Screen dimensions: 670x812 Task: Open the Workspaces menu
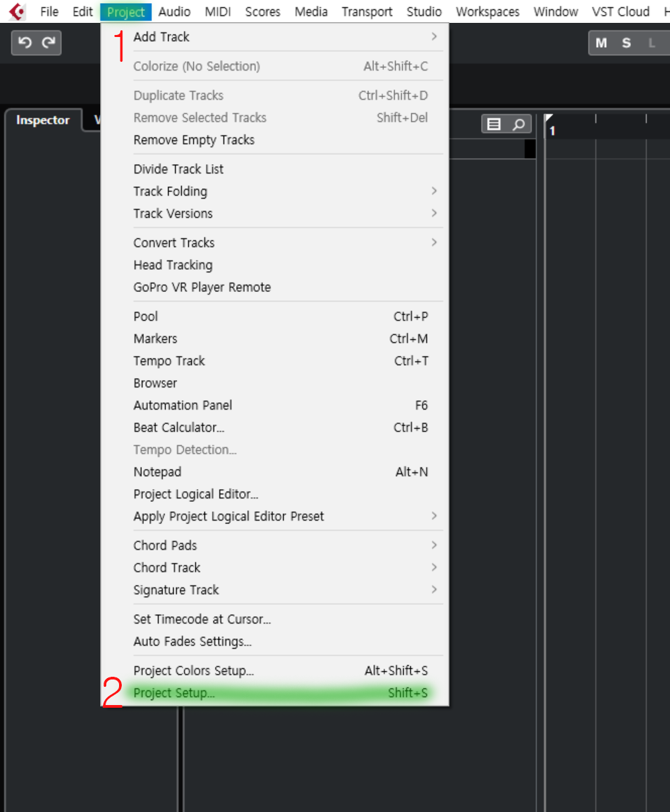488,11
